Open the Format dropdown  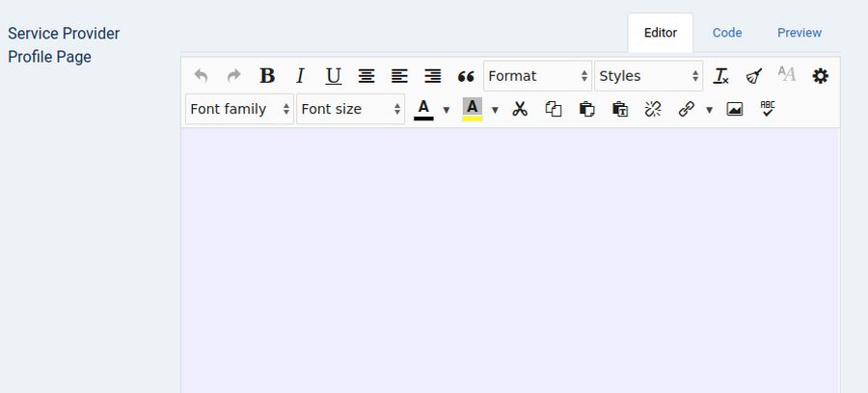click(537, 76)
